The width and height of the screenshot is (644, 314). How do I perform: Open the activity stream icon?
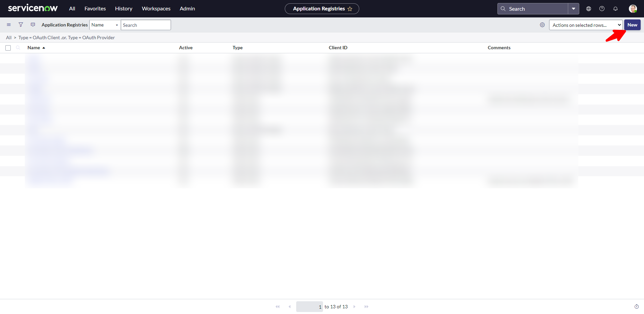[33, 25]
